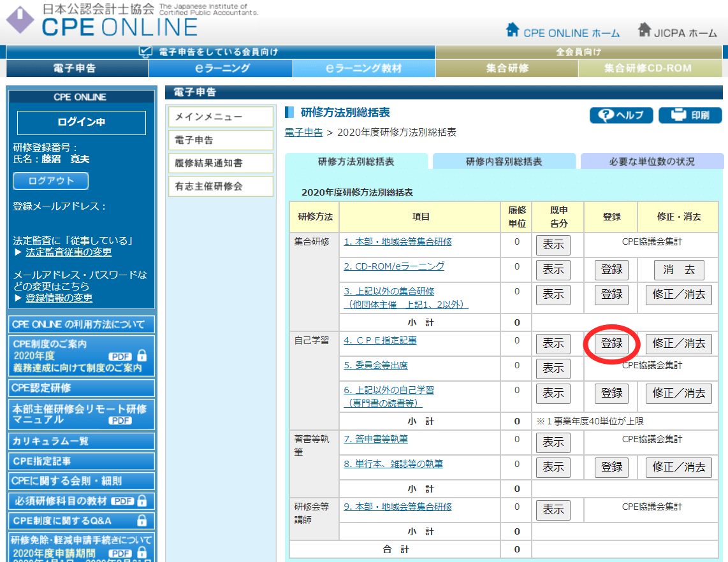
Task: Click 修正/消去 for CPE指定記事 row
Action: [x=679, y=344]
